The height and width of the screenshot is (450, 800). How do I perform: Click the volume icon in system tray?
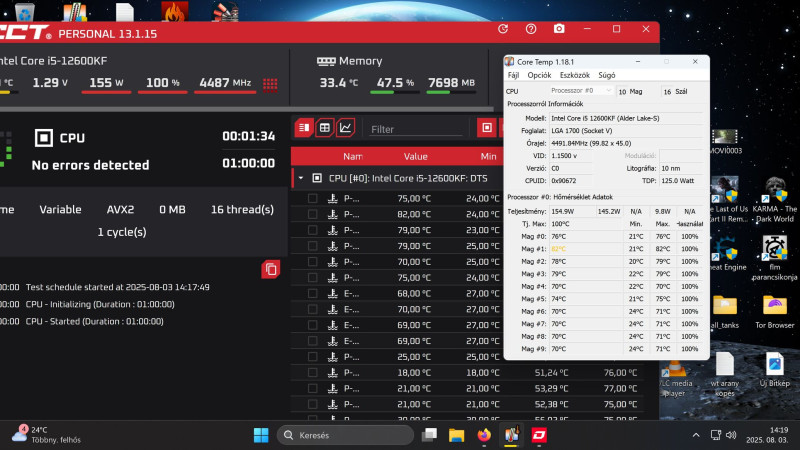click(731, 435)
